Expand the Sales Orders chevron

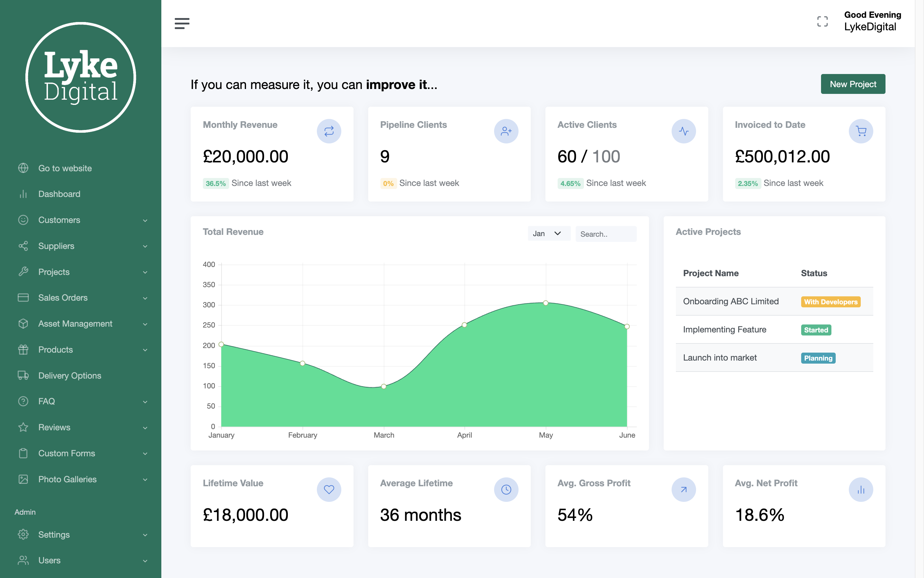tap(145, 298)
